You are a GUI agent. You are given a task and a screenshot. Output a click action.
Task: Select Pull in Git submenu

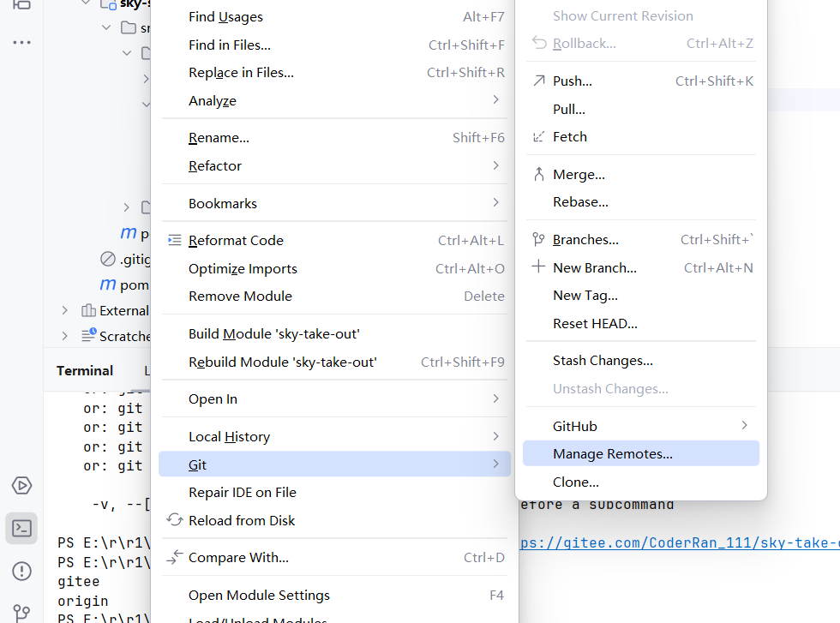coord(641,110)
